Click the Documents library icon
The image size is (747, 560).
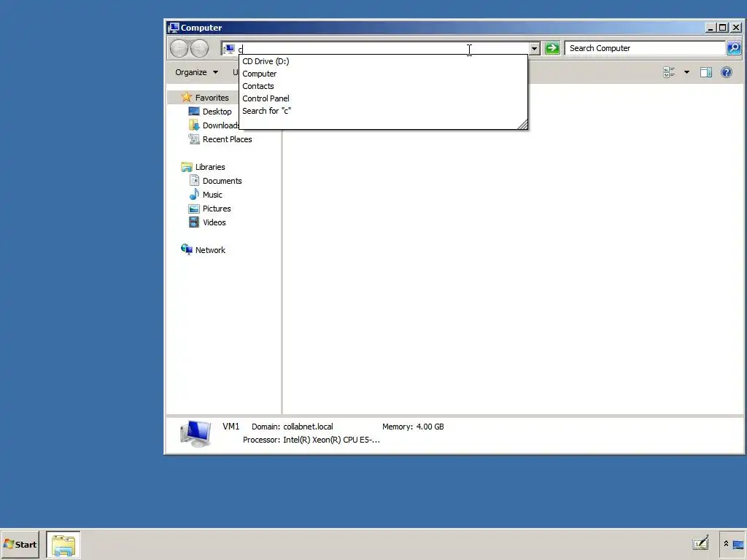click(194, 181)
